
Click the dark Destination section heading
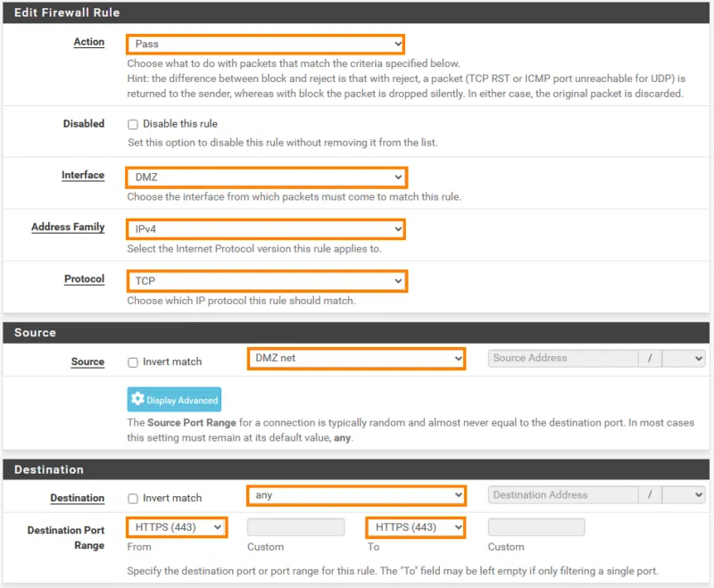pos(49,469)
